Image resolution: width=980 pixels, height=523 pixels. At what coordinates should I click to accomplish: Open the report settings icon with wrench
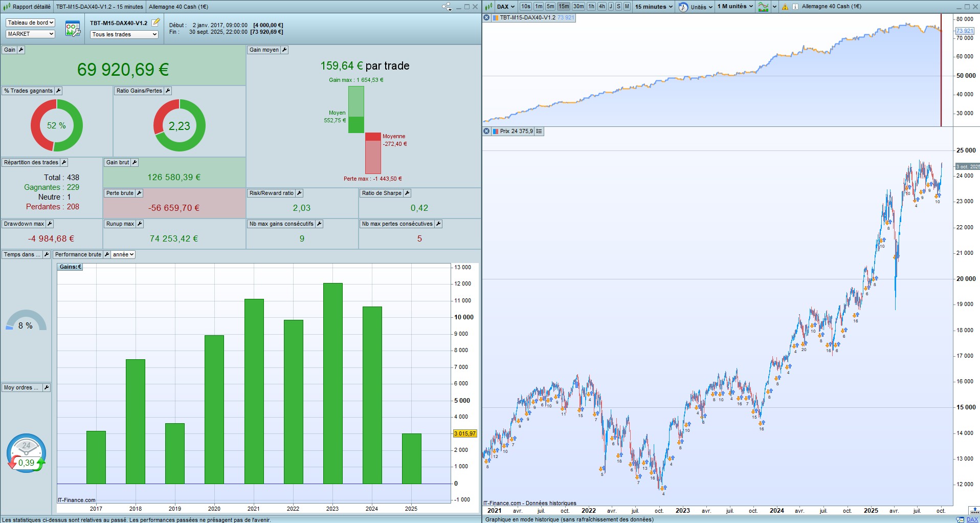pyautogui.click(x=73, y=29)
